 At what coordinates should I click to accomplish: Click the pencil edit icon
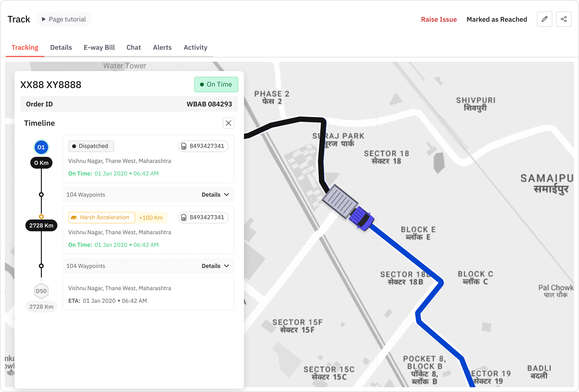pos(544,19)
